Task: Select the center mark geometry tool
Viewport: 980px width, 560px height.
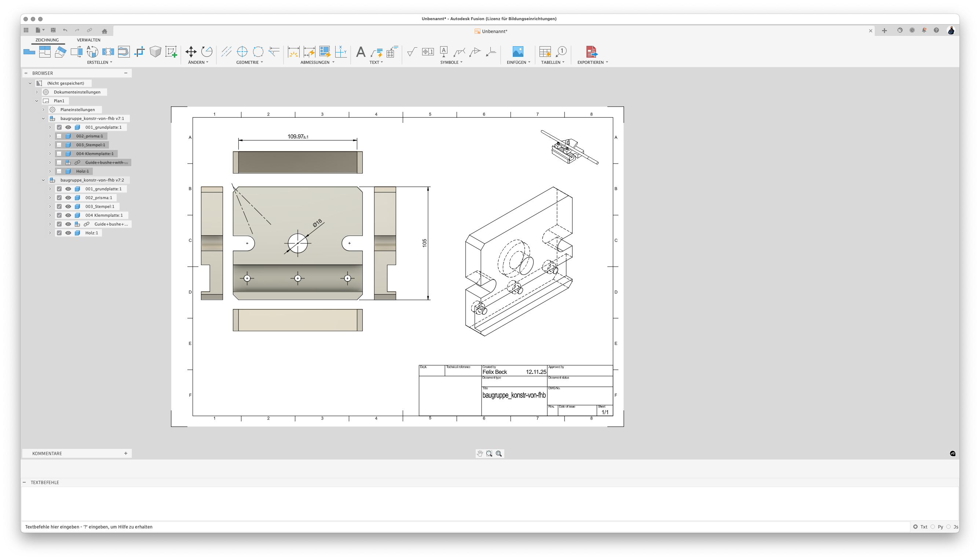Action: [242, 52]
